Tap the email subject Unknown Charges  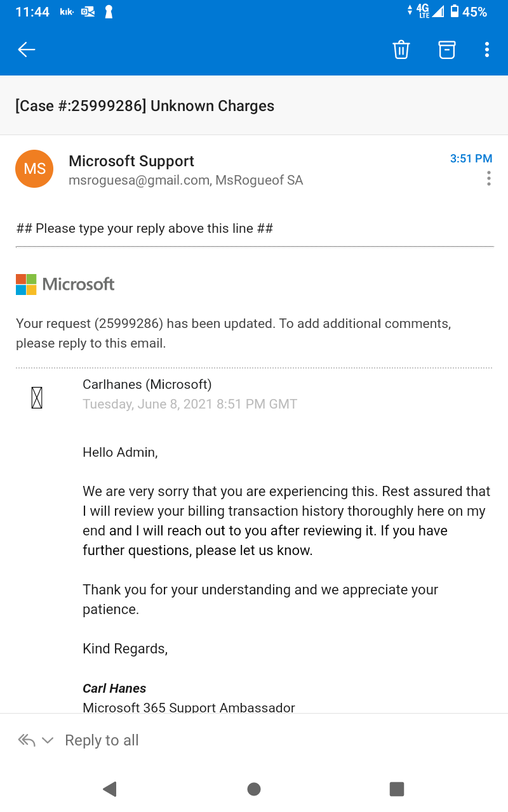click(x=145, y=105)
